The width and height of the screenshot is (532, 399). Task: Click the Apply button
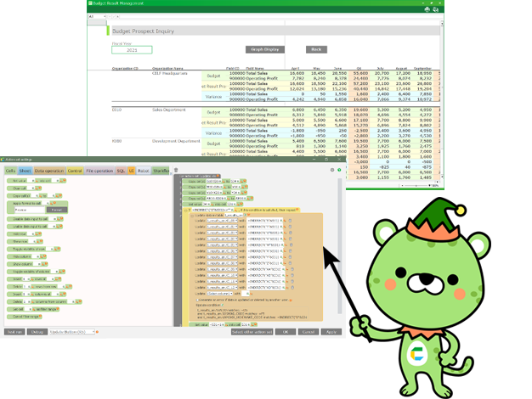point(331,332)
